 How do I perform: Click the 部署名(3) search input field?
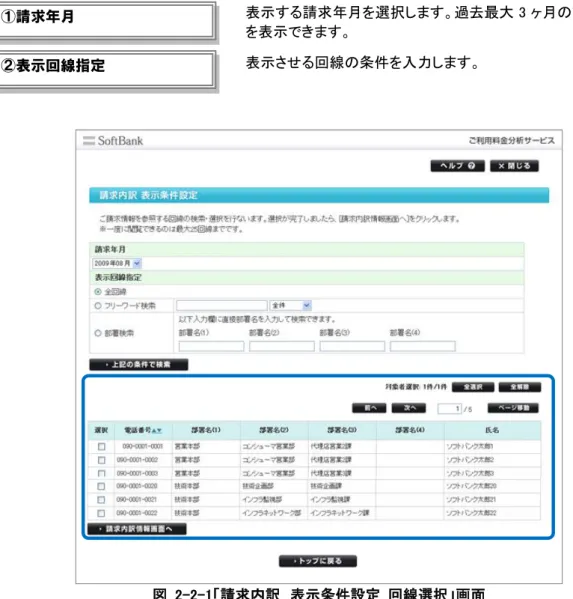coord(352,346)
